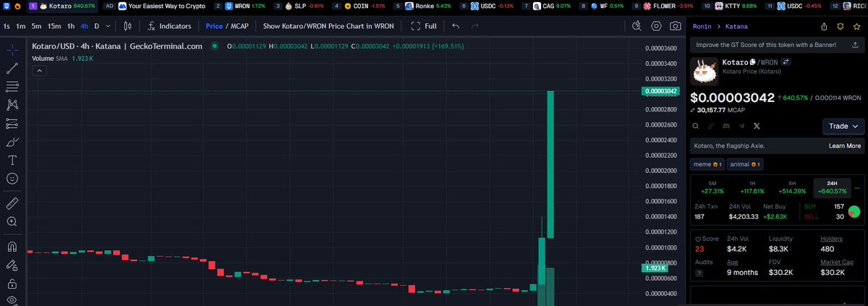Show 1H price change stats
Viewport: 868px width, 306px height.
(752, 187)
